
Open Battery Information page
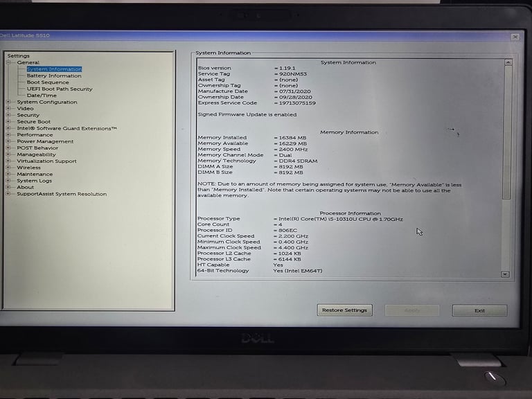[x=54, y=76]
